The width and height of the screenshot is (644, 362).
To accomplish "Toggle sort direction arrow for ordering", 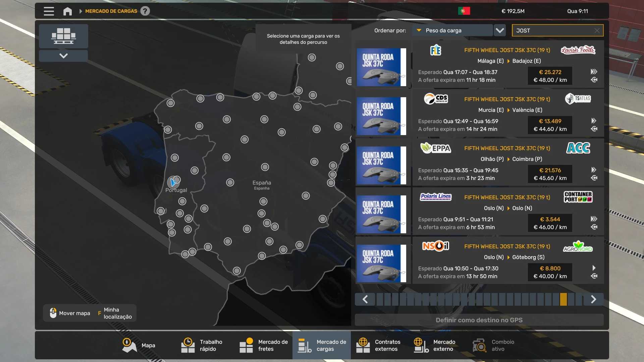I will [419, 31].
